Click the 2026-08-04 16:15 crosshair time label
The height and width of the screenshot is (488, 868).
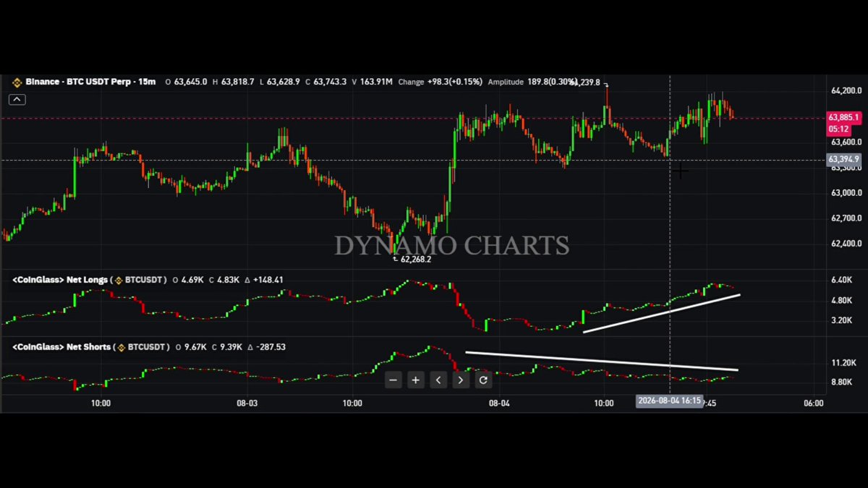[670, 401]
